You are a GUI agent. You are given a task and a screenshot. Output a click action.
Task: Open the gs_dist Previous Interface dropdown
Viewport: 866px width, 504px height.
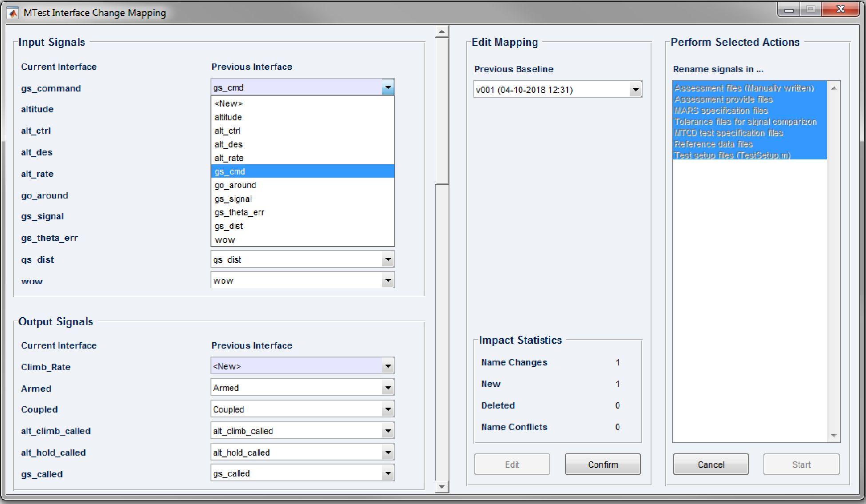coord(388,259)
